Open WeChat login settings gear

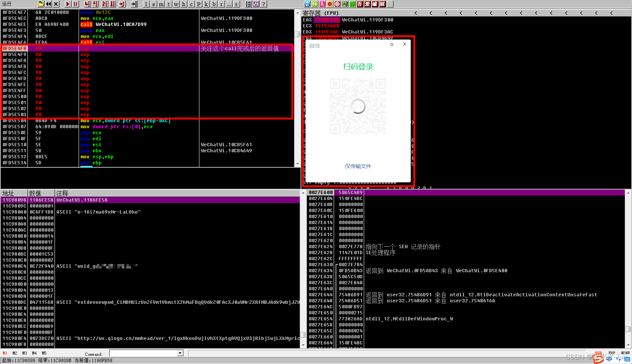392,44
